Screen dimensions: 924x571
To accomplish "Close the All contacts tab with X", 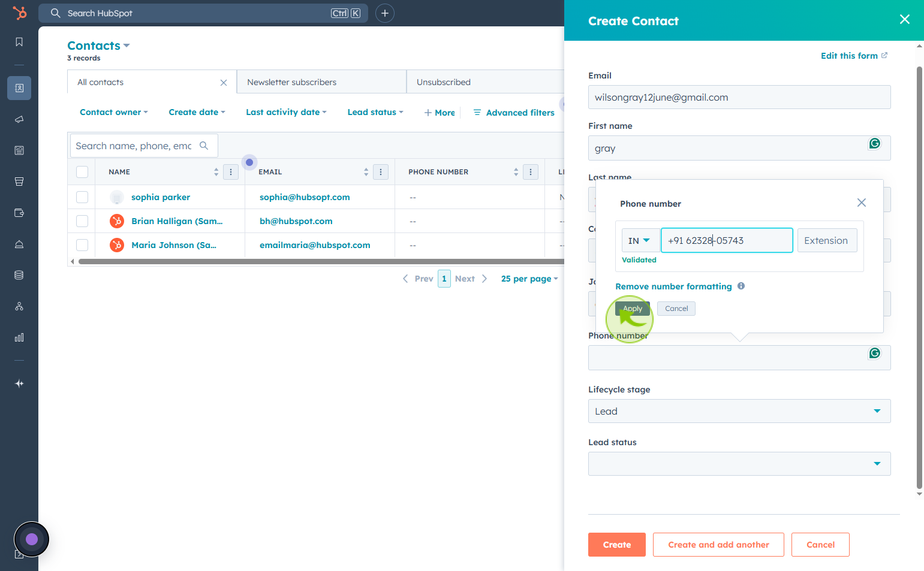I will (x=224, y=83).
